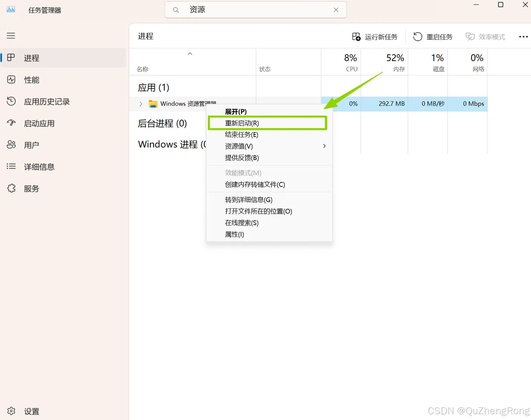Choose 重新启动(R) from context menu
This screenshot has width=531, height=420.
269,123
